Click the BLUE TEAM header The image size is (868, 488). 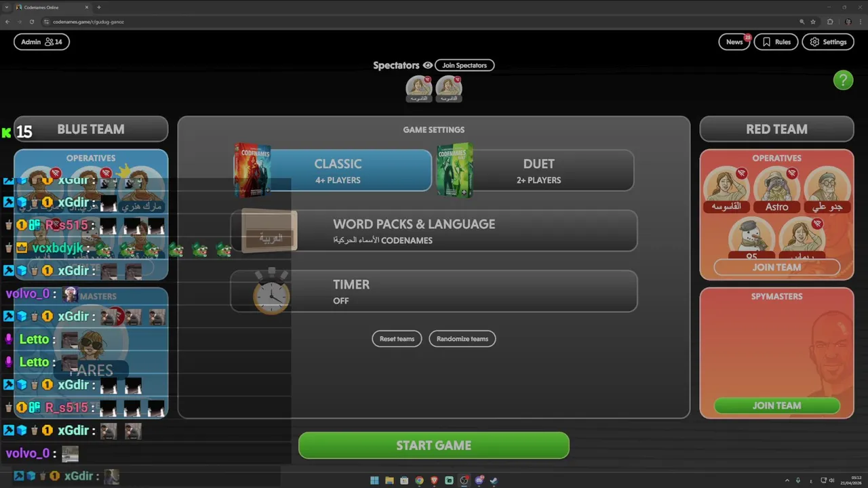tap(91, 129)
